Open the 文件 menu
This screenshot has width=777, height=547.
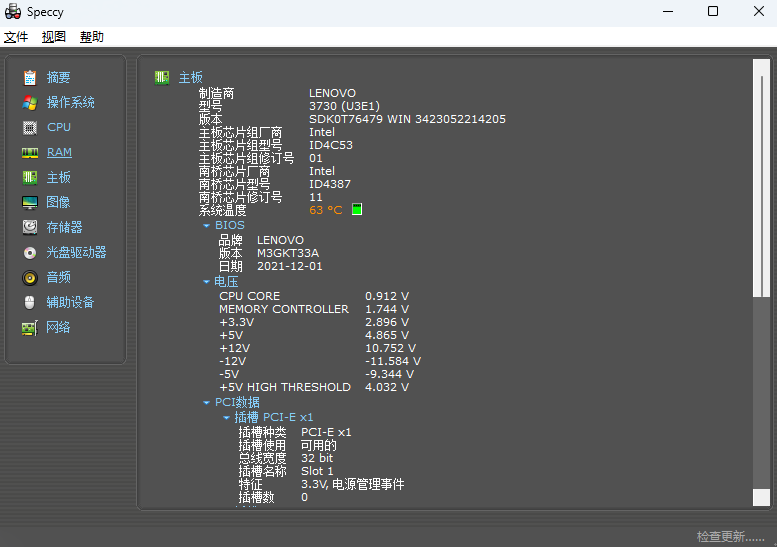tap(16, 37)
